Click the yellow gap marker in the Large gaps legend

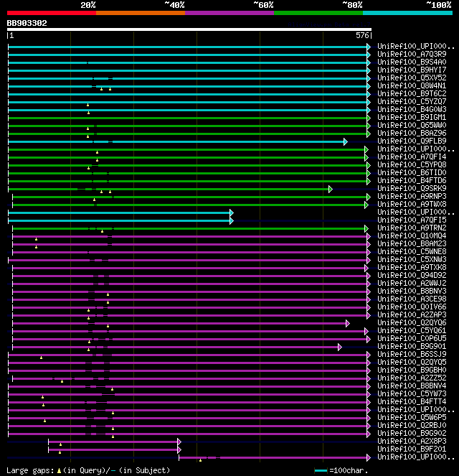[x=59, y=471]
